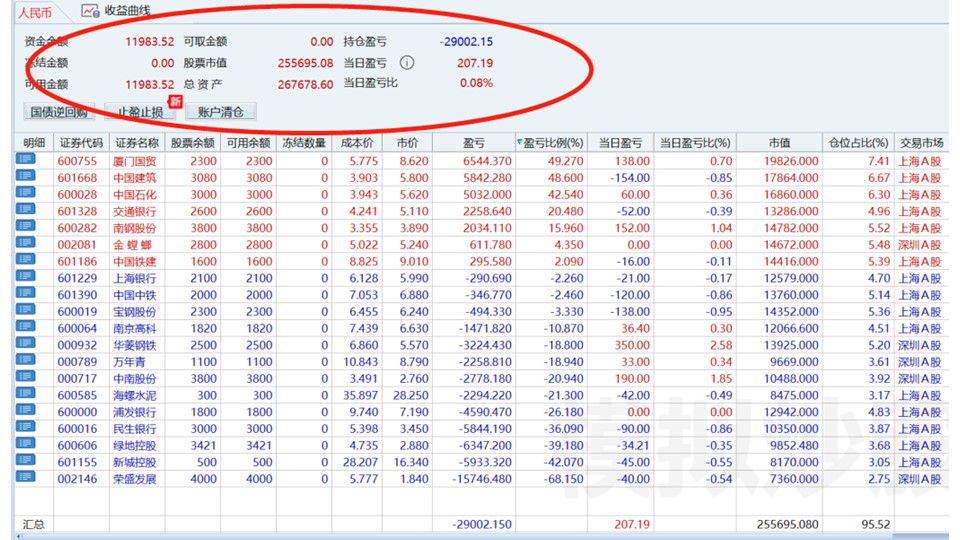Select stock code 002081
Image resolution: width=960 pixels, height=540 pixels.
tap(77, 245)
